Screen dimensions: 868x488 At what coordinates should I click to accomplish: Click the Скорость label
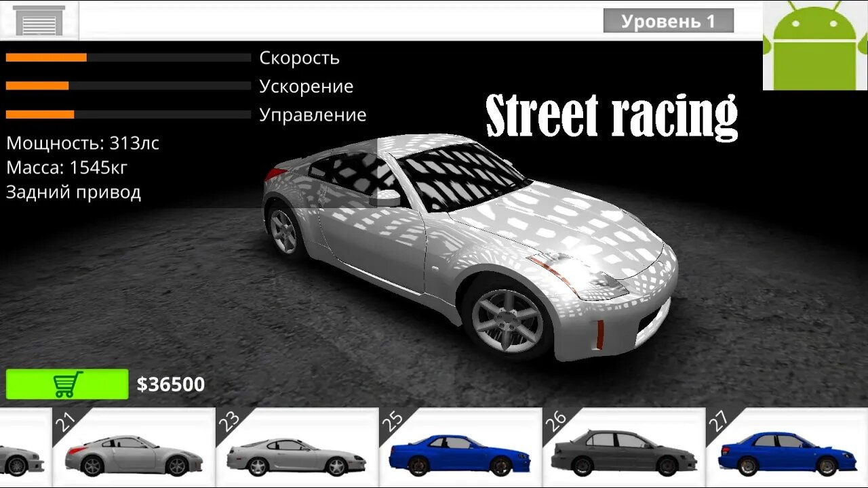tap(300, 58)
